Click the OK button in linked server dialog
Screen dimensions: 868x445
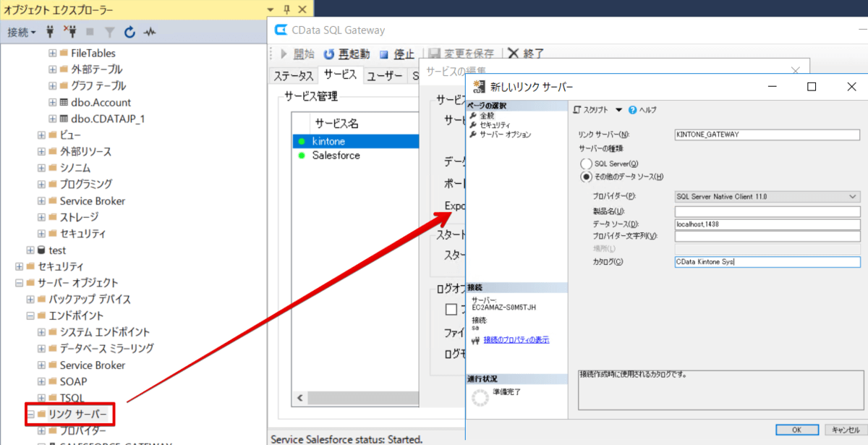coord(796,430)
